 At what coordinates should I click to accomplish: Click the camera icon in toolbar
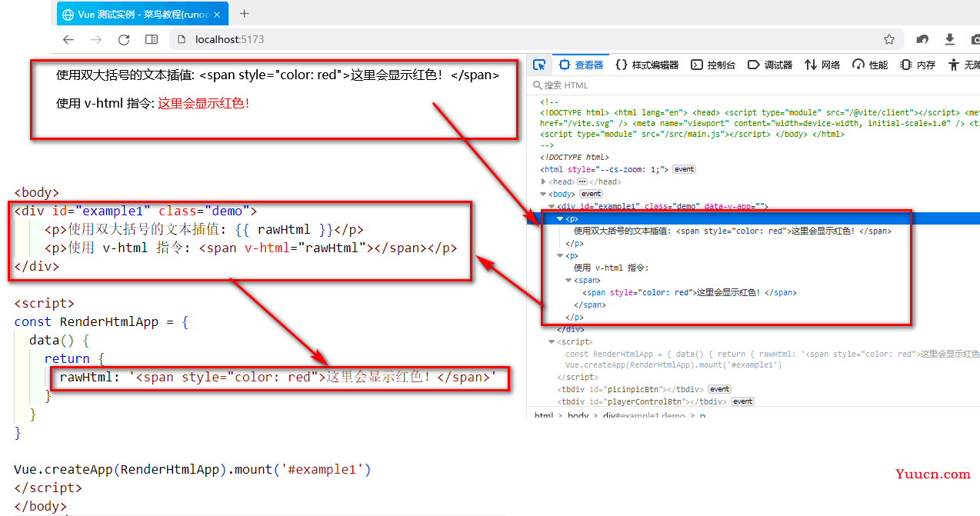(975, 39)
